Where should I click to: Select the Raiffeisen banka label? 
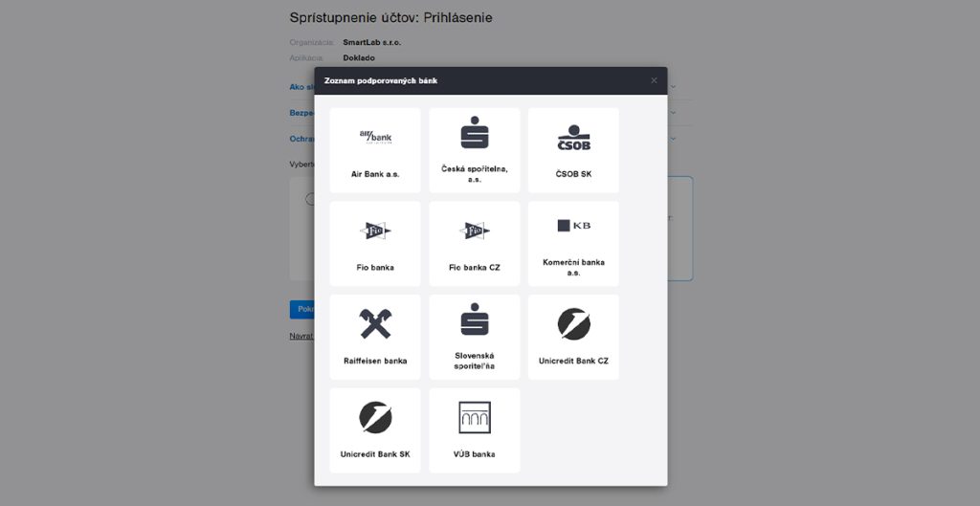(375, 361)
